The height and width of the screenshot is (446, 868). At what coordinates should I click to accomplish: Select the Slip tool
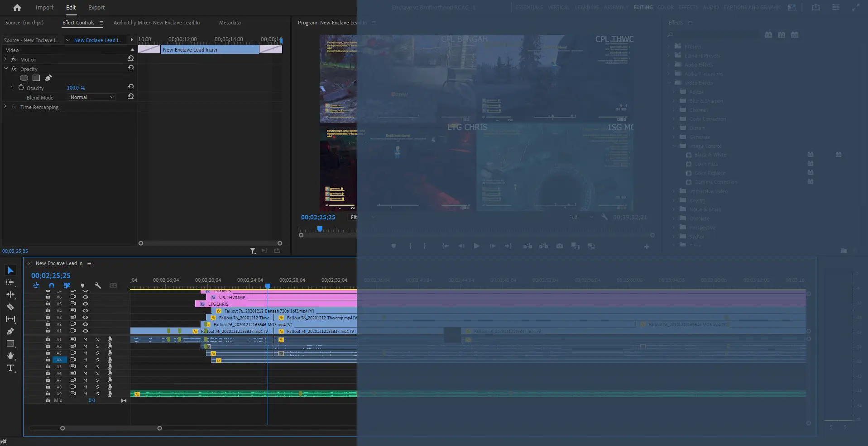point(10,319)
